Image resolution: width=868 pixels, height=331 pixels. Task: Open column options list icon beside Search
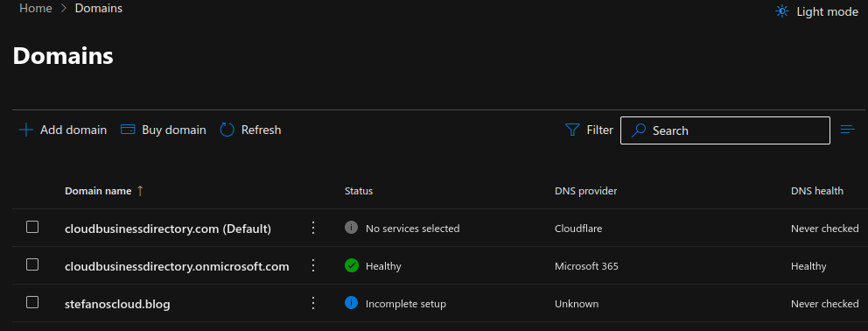click(848, 130)
